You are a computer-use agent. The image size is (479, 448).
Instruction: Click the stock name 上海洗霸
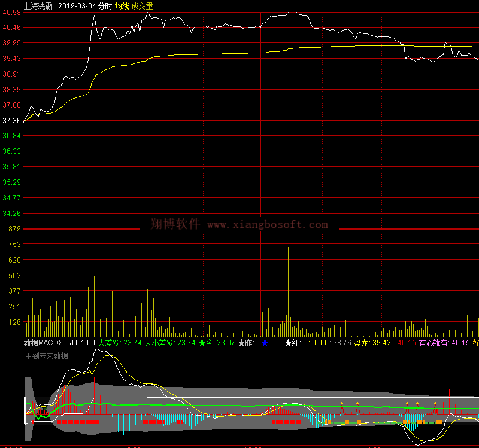38,6
